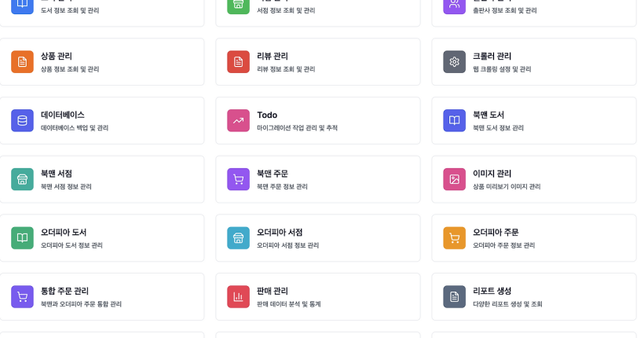Click the teal store icon for 북맨 서점
The image size is (644, 338).
(x=22, y=179)
